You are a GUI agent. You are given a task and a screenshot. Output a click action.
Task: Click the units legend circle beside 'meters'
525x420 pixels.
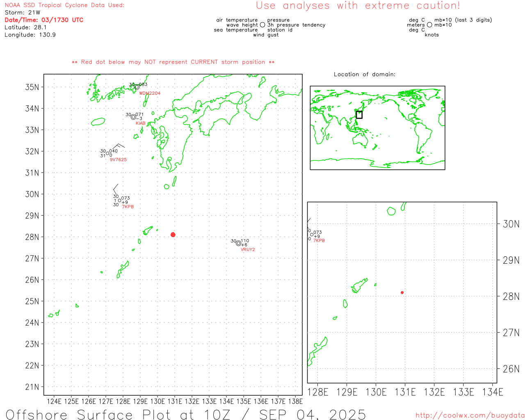point(429,25)
